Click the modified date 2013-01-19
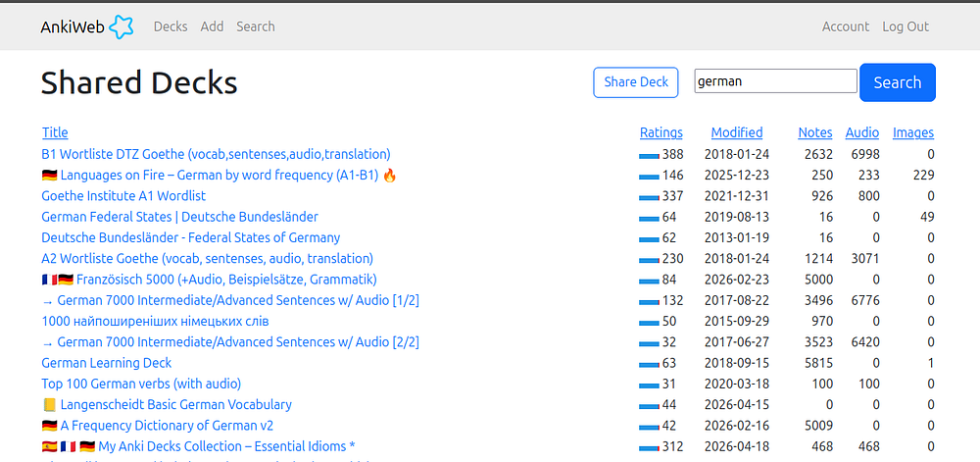The image size is (980, 462). pos(737,237)
